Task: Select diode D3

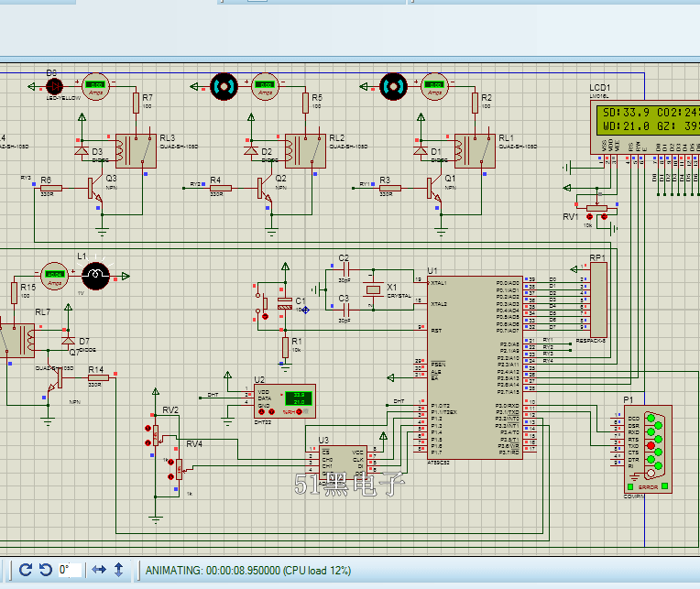Action: click(82, 149)
